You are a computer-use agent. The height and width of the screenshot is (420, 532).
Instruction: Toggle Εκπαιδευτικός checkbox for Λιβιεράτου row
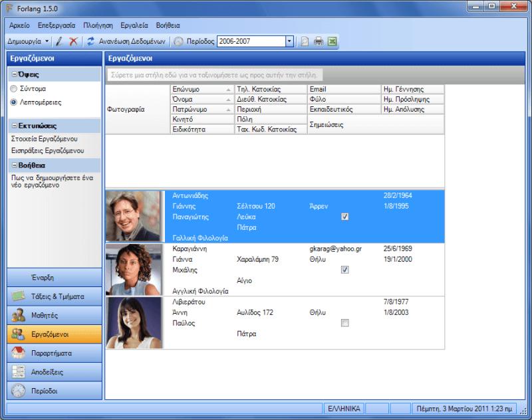coord(344,323)
